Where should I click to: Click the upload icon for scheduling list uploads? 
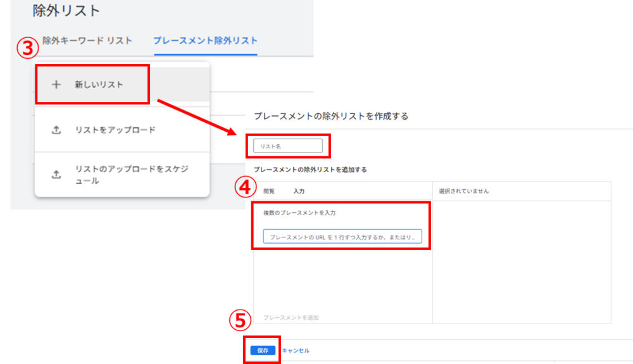click(56, 174)
